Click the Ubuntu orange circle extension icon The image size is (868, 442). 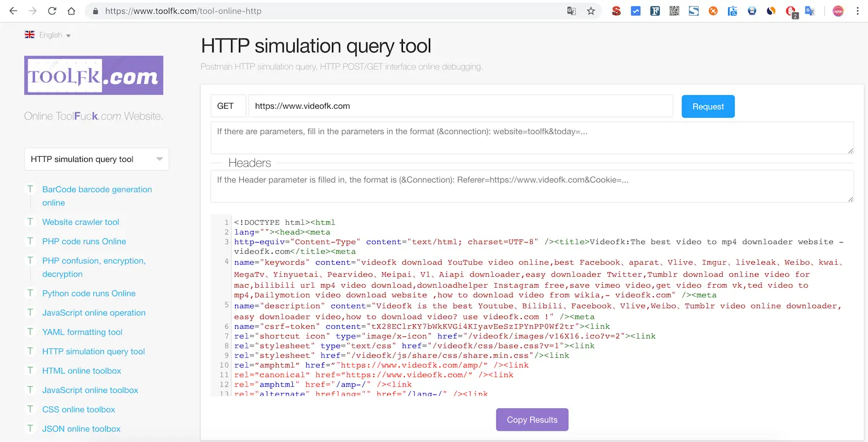713,10
